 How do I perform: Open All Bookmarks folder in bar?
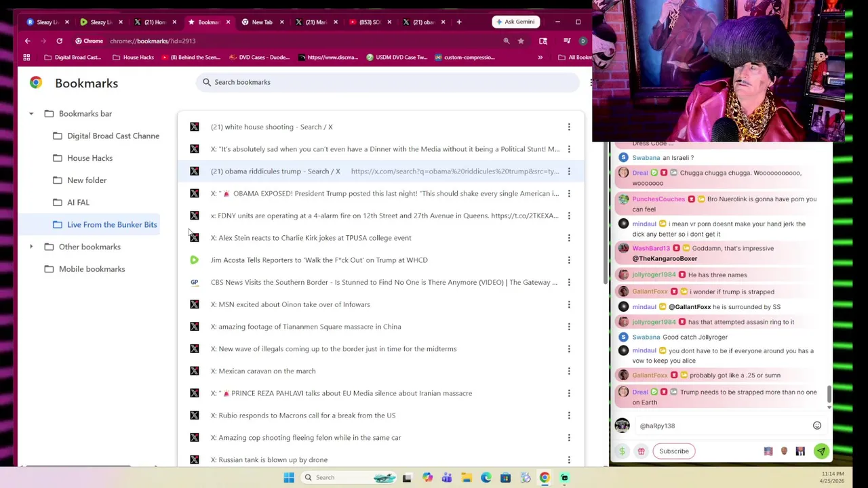click(x=574, y=58)
